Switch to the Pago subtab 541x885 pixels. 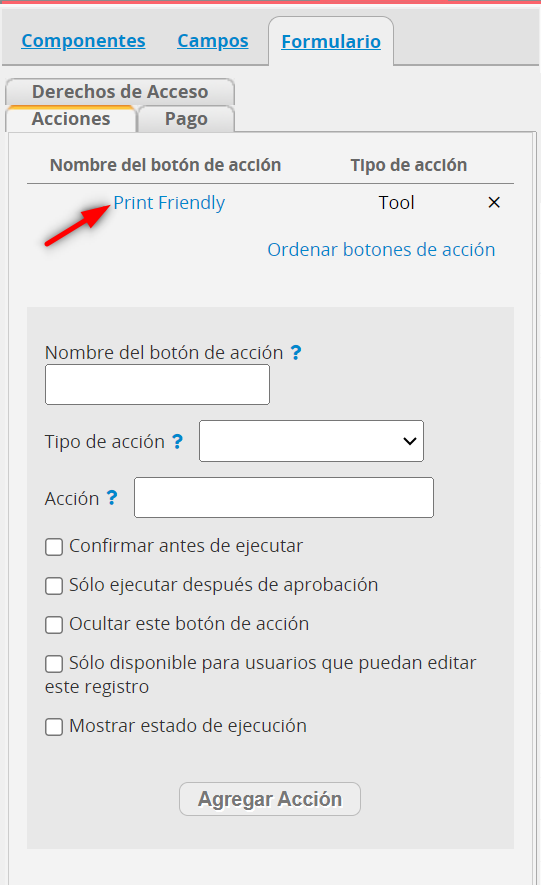[x=186, y=119]
